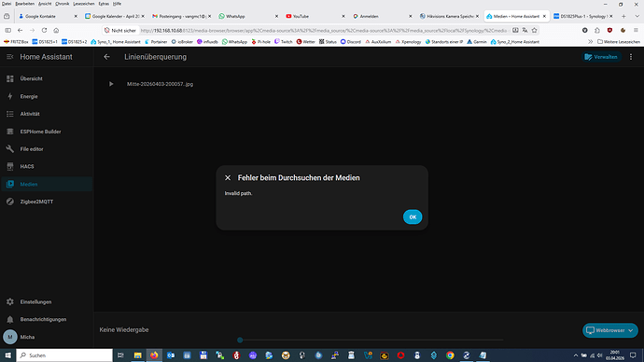Confirm error dialog with OK
Image resolution: width=644 pixels, height=362 pixels.
(x=413, y=217)
